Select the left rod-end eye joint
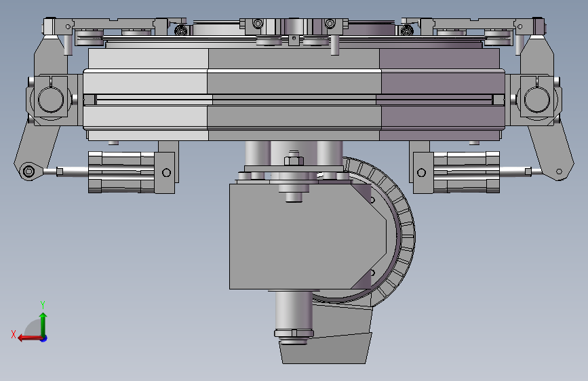Viewport: 588px width, 381px height. 28,172
